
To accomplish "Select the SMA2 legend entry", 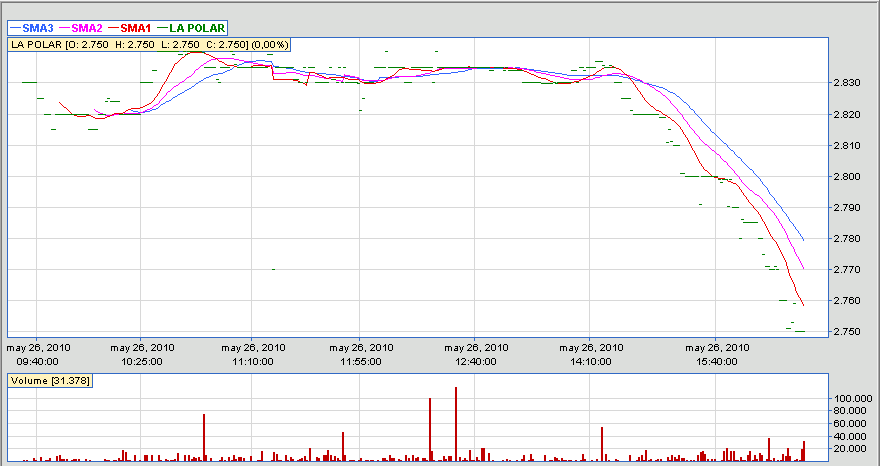I will pyautogui.click(x=81, y=27).
